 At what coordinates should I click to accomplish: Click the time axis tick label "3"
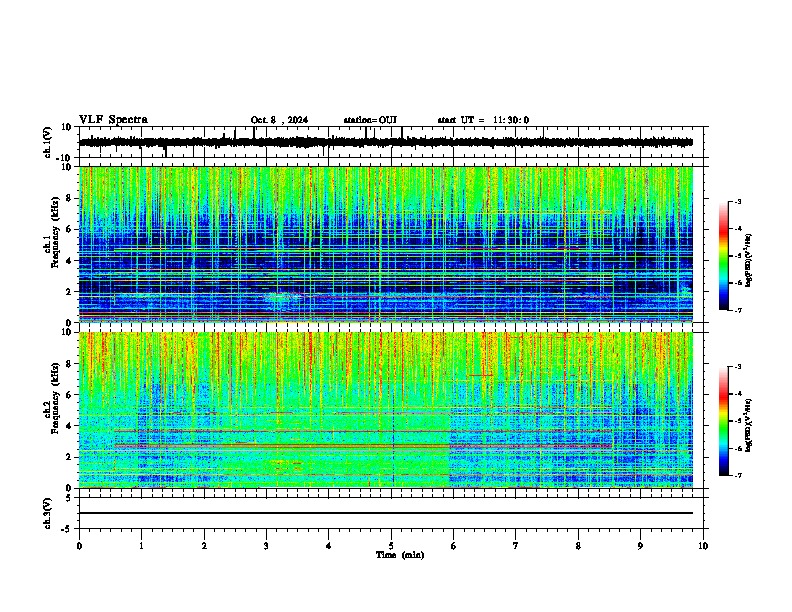(x=266, y=546)
